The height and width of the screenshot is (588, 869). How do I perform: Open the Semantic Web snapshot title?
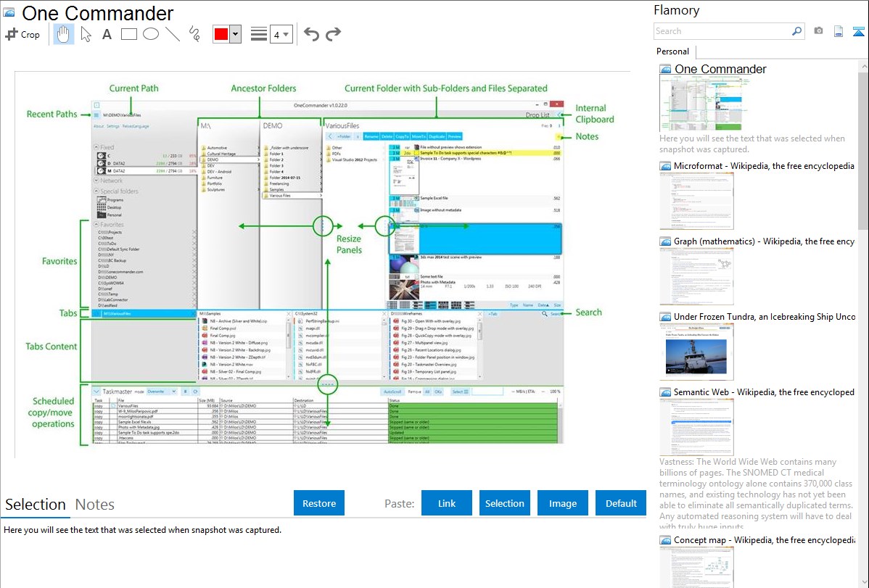click(764, 392)
